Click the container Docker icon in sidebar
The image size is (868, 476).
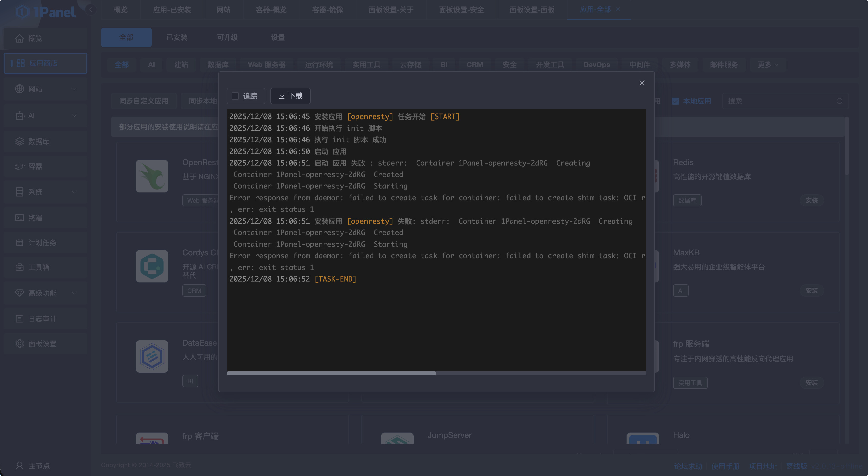click(x=19, y=166)
